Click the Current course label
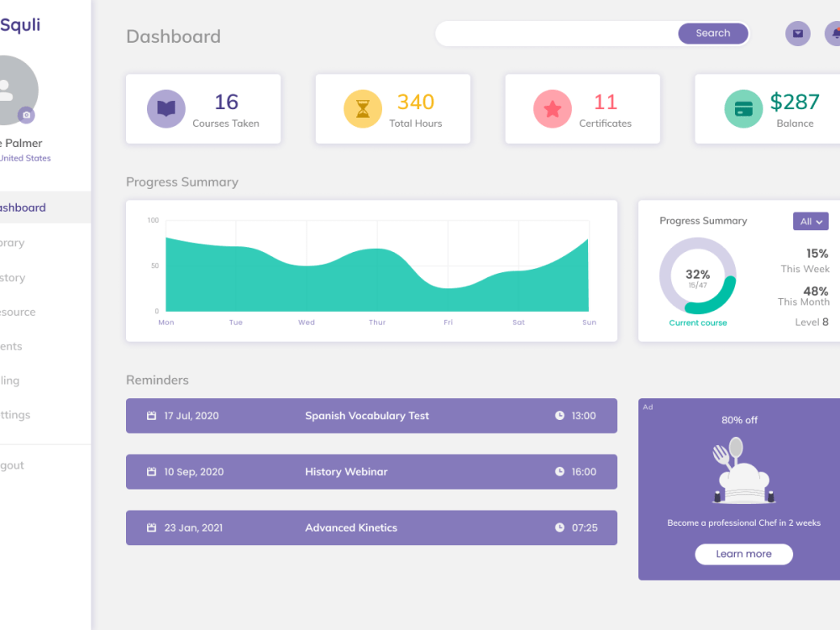The height and width of the screenshot is (630, 840). (697, 323)
